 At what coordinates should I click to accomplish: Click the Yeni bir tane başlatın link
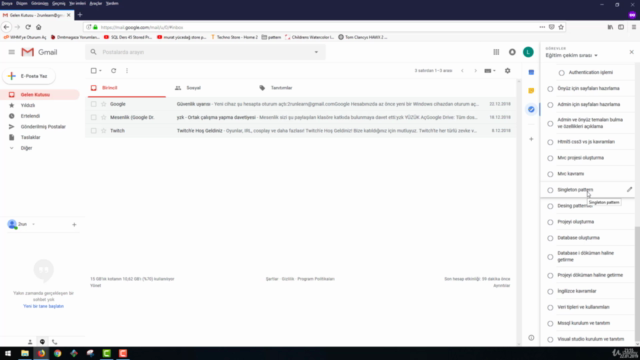coord(43,306)
